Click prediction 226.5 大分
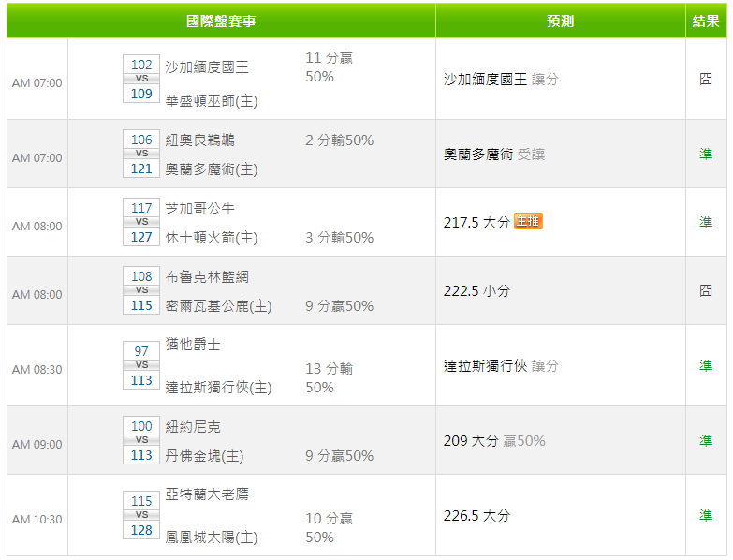Screen dimensions: 733x560 [x=476, y=516]
